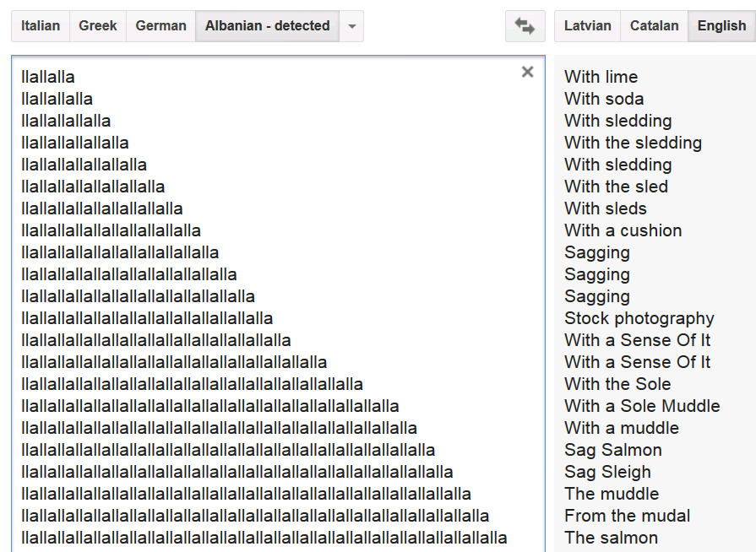Image resolution: width=756 pixels, height=552 pixels.
Task: Select German as source language
Action: tap(160, 26)
